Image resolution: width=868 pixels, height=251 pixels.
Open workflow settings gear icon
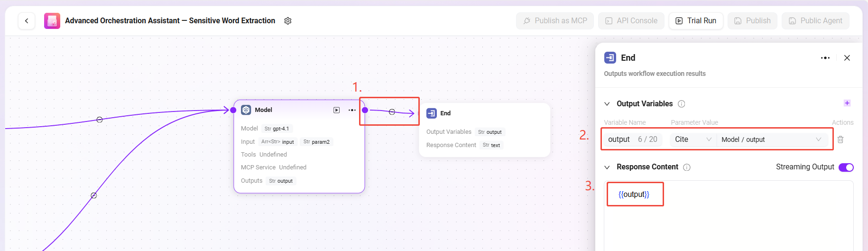(x=288, y=21)
